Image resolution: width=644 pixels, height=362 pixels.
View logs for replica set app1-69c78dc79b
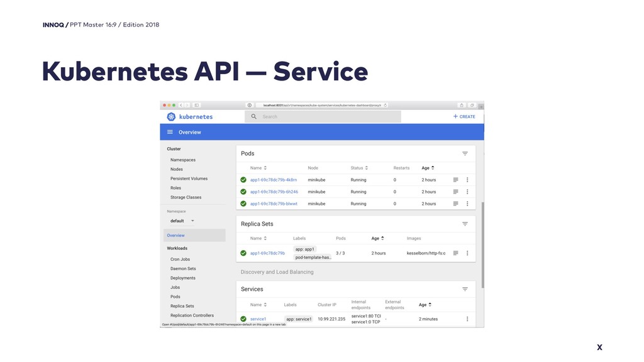[x=455, y=253]
